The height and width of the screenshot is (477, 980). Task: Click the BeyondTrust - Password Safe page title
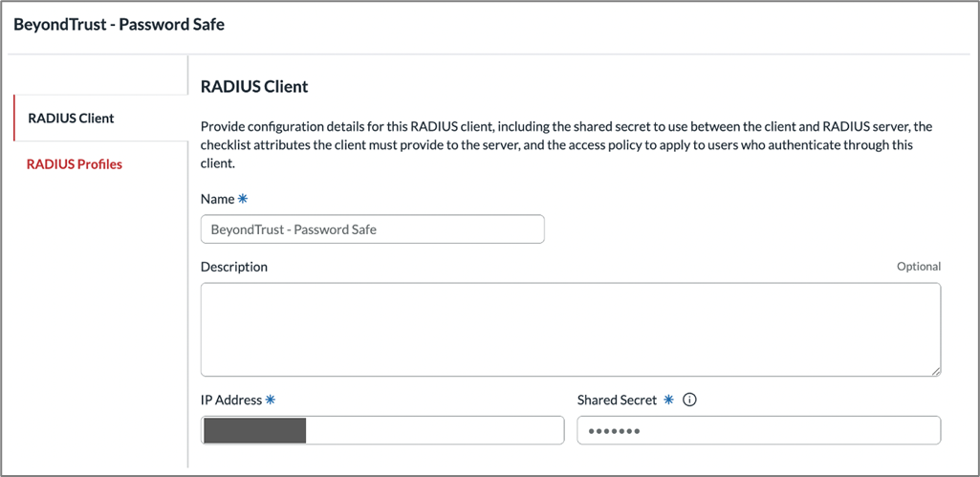click(120, 25)
